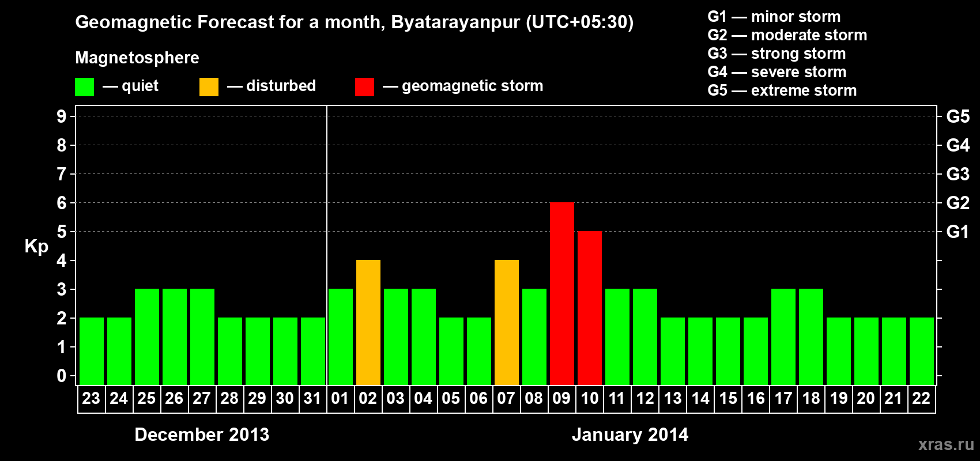Viewport: 980px width, 461px height.
Task: Click the January 2014 month label
Action: coord(630,434)
